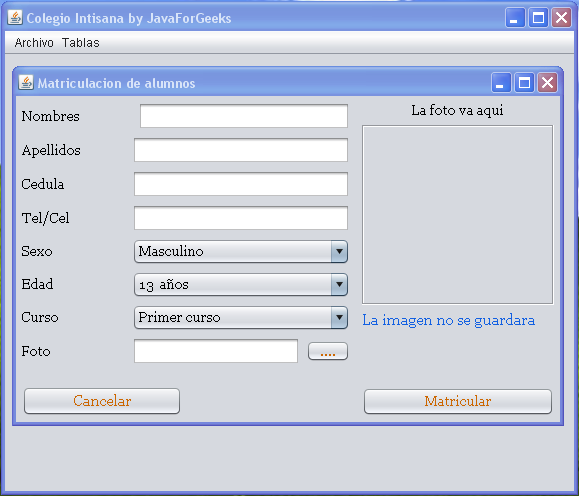
Task: Click the 'Matriculacion de alumnos' title text
Action: [x=116, y=83]
